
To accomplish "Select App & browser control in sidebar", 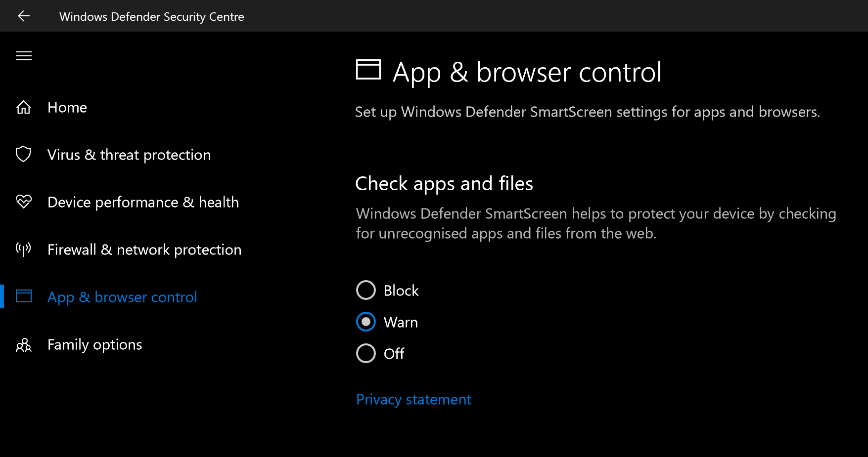I will click(122, 297).
